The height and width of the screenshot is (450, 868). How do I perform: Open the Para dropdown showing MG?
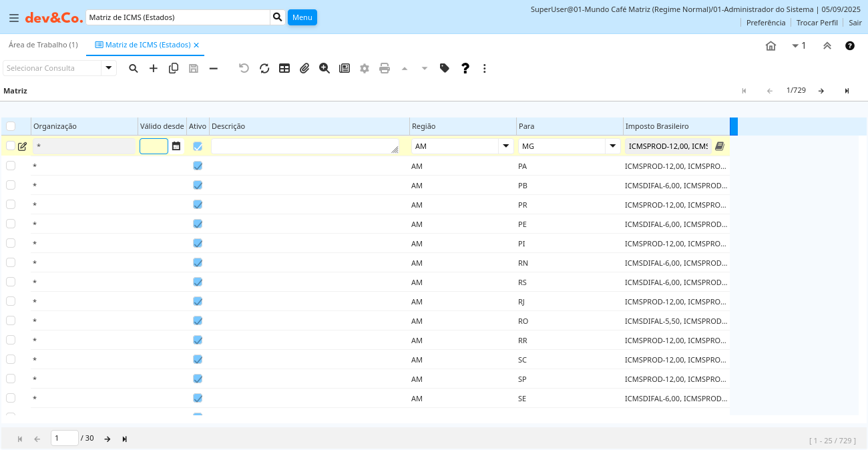612,146
